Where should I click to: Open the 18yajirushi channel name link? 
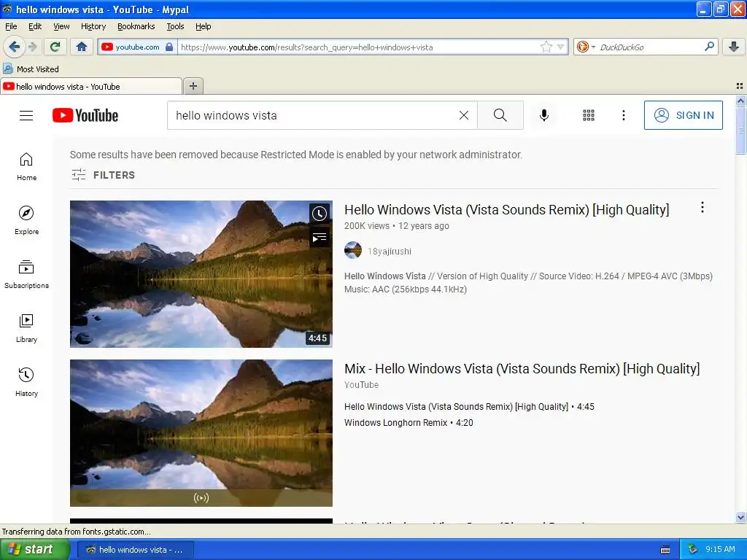[x=390, y=252]
